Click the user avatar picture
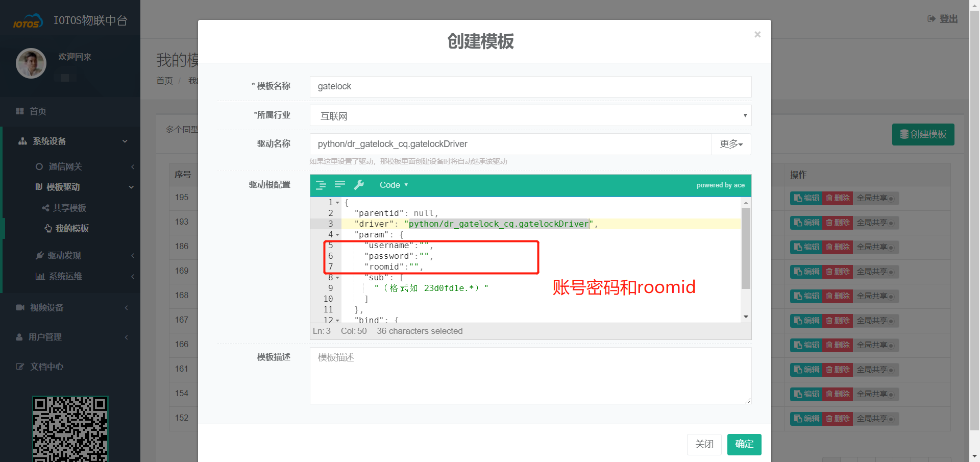 tap(31, 63)
